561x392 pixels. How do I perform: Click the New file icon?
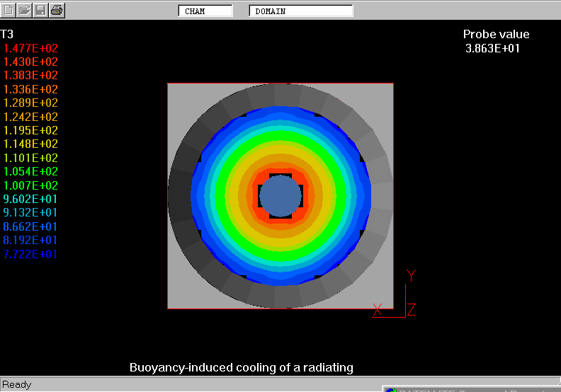pyautogui.click(x=9, y=10)
